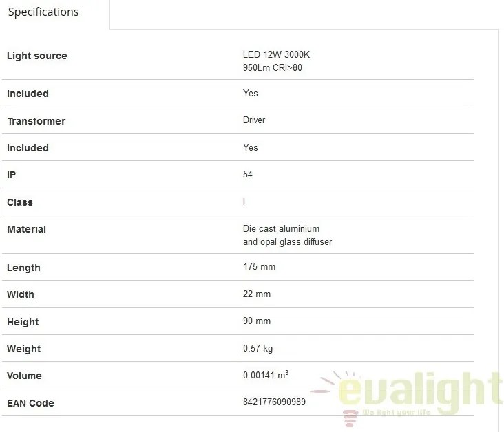
Task: Select the Driver value text
Action: 254,120
